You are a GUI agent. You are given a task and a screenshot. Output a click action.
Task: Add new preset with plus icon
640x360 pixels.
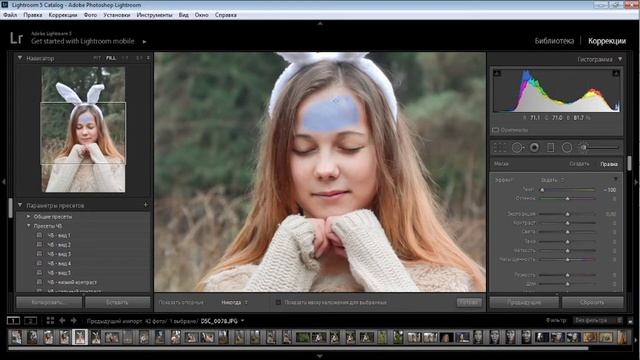click(x=146, y=205)
